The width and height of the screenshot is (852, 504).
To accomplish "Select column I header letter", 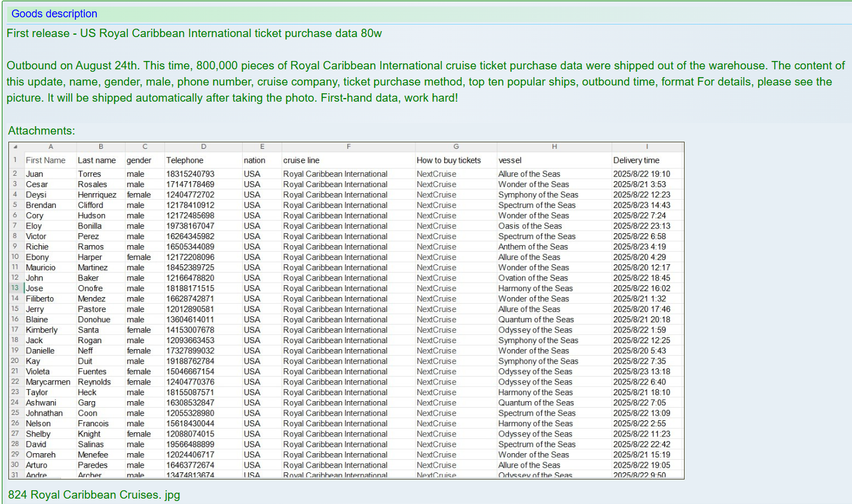I will point(647,147).
